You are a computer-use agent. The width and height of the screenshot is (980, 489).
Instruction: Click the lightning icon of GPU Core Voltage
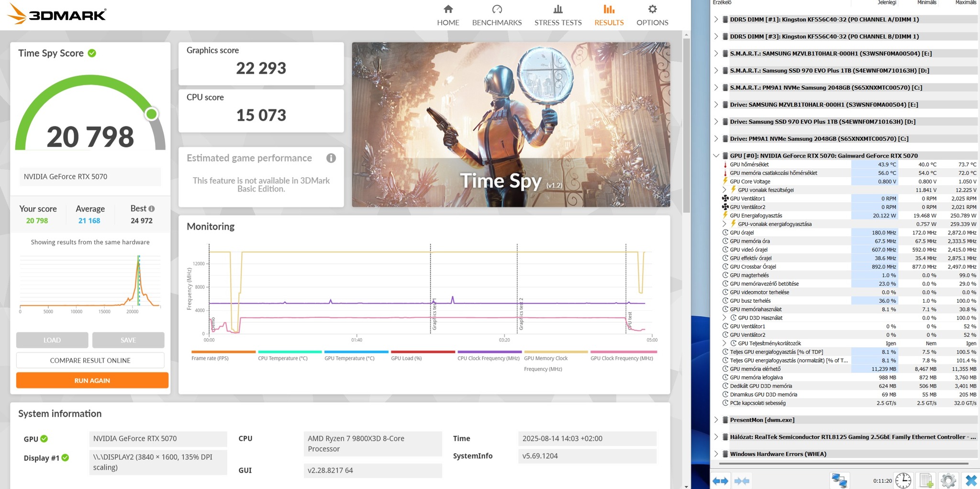[725, 182]
